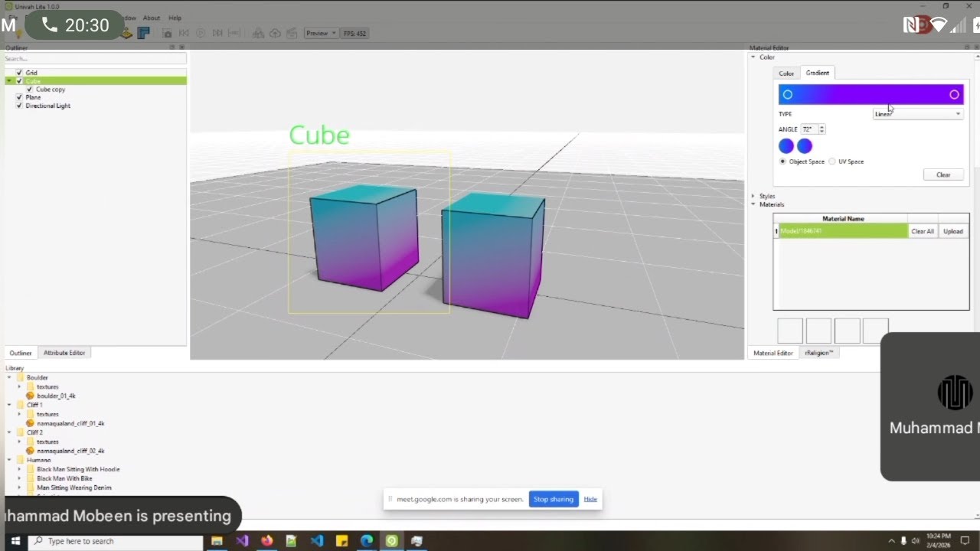This screenshot has height=551, width=980.
Task: Open Firefox from the taskbar
Action: click(x=266, y=541)
